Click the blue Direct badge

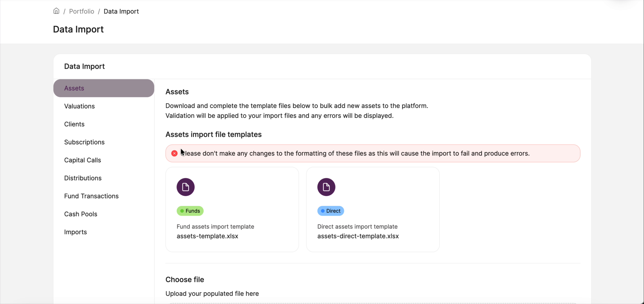coord(330,211)
